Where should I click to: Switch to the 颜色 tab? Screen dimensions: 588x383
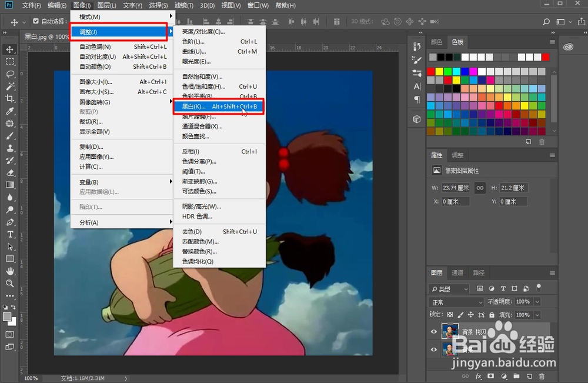click(436, 42)
